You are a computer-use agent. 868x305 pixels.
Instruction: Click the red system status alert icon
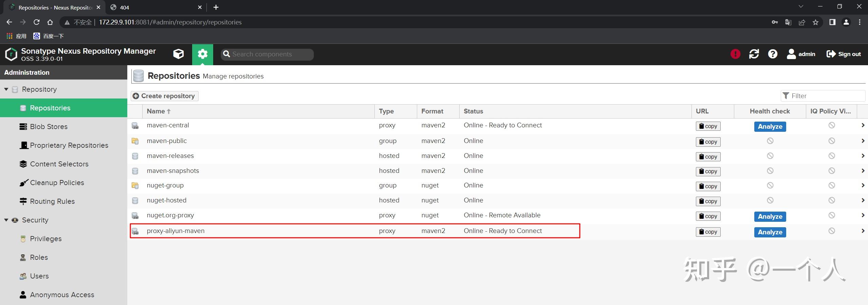[x=735, y=54]
